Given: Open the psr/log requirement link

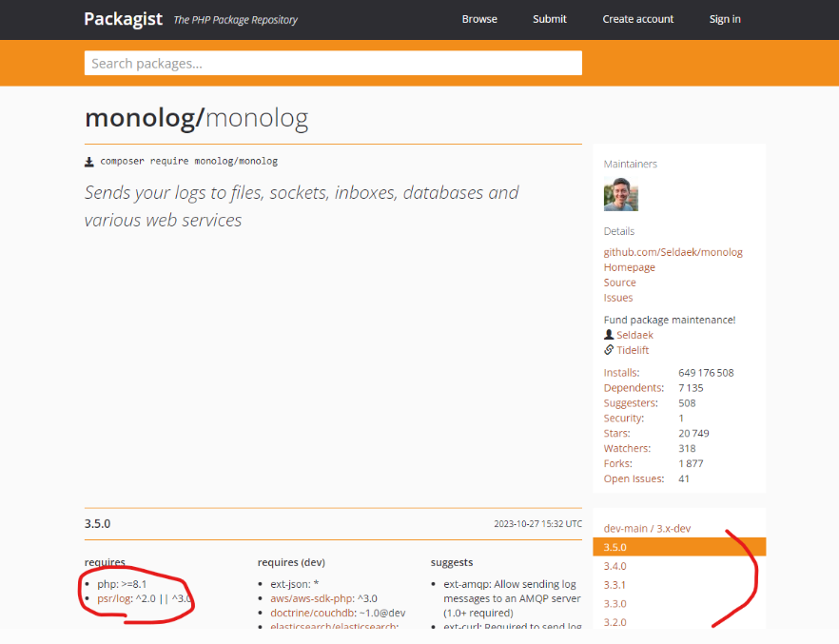Looking at the screenshot, I should [114, 598].
